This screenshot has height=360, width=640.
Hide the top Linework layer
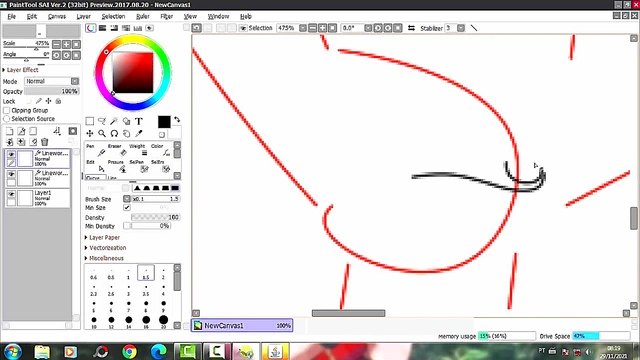coord(11,154)
